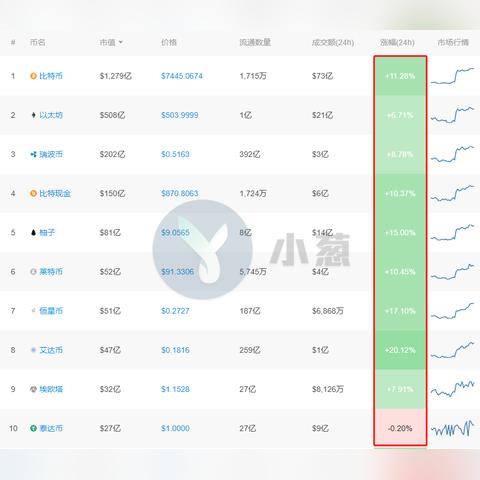Open the Bitcoin price link $7445.0674

[x=182, y=76]
